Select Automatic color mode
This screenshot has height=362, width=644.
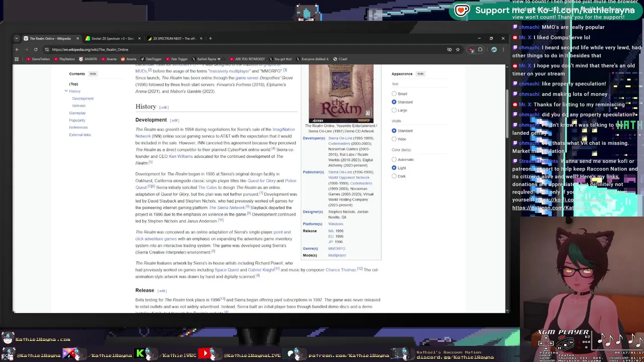pyautogui.click(x=394, y=159)
